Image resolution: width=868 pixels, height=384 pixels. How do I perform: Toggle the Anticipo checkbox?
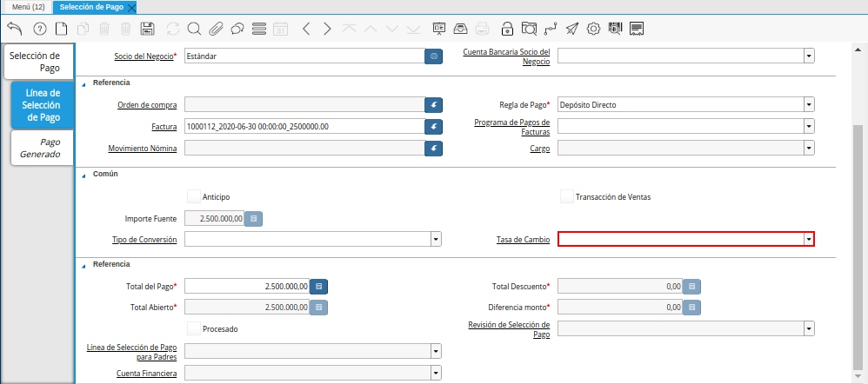point(194,196)
